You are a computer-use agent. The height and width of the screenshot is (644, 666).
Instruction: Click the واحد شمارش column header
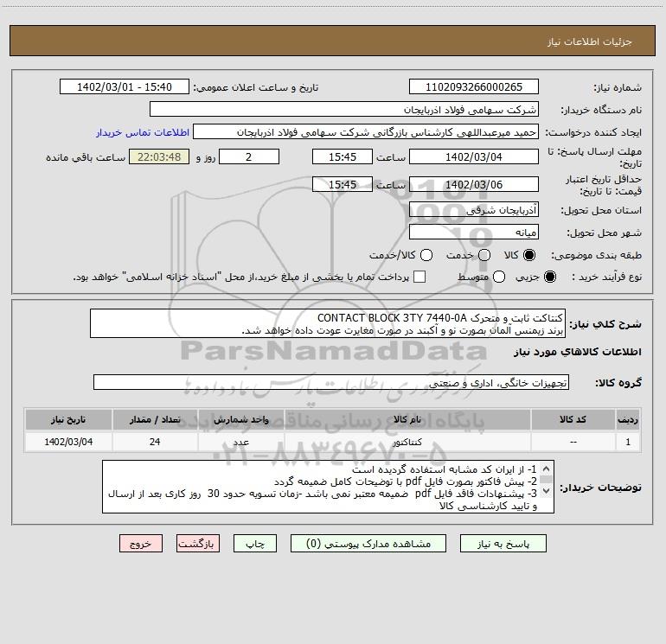point(240,419)
